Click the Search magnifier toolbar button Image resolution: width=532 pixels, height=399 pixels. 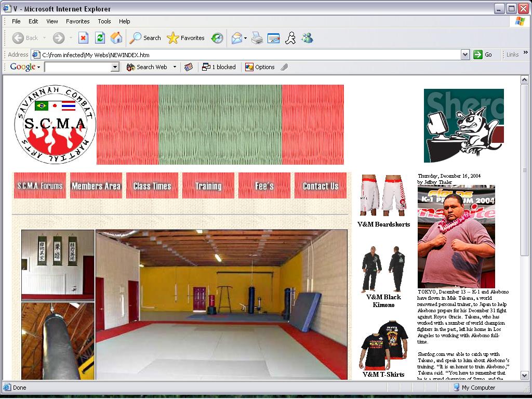pyautogui.click(x=145, y=38)
